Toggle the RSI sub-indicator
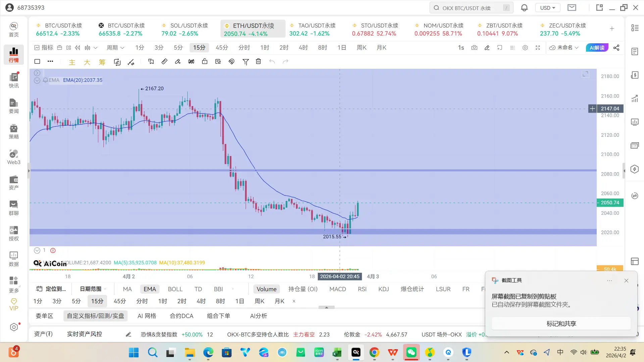Viewport: 644px width, 362px height. tap(362, 289)
